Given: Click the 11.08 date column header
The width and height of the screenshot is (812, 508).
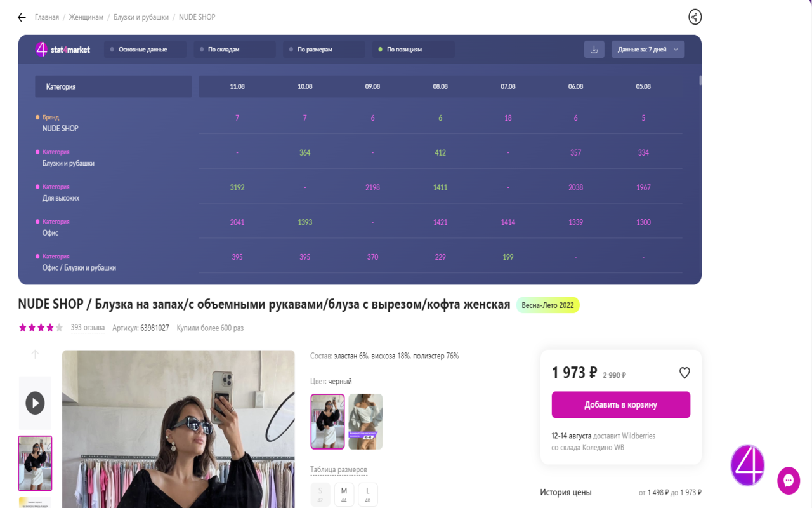Looking at the screenshot, I should pos(237,86).
